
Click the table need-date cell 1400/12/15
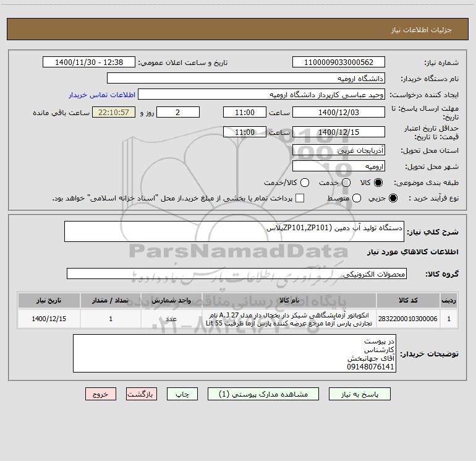49,319
